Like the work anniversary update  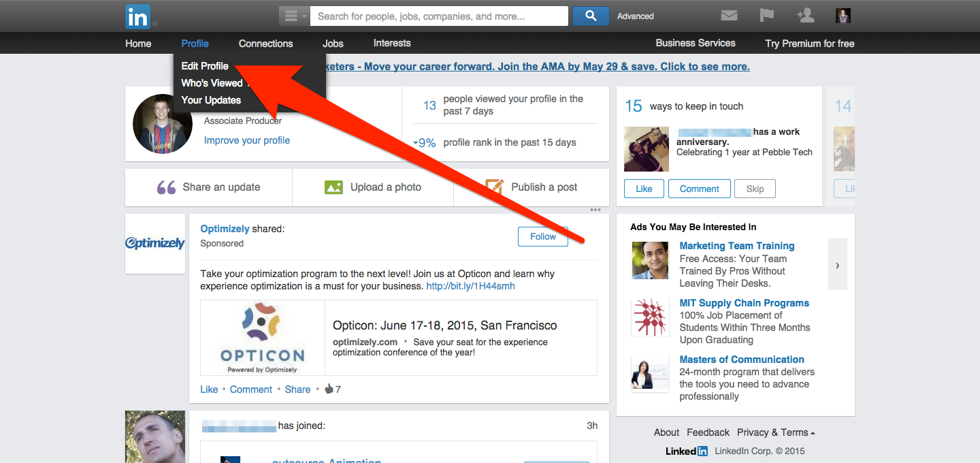pyautogui.click(x=644, y=189)
